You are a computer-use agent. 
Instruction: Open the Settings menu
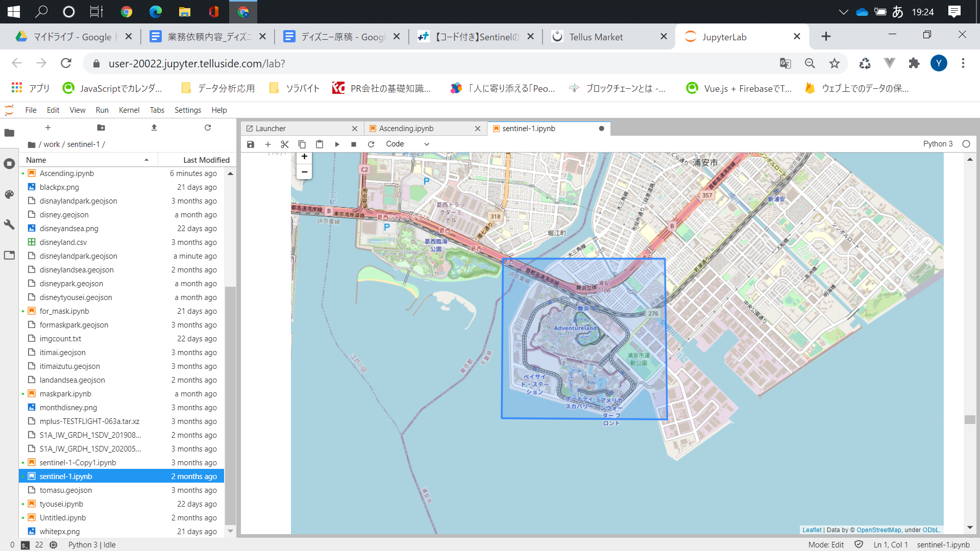(x=188, y=110)
